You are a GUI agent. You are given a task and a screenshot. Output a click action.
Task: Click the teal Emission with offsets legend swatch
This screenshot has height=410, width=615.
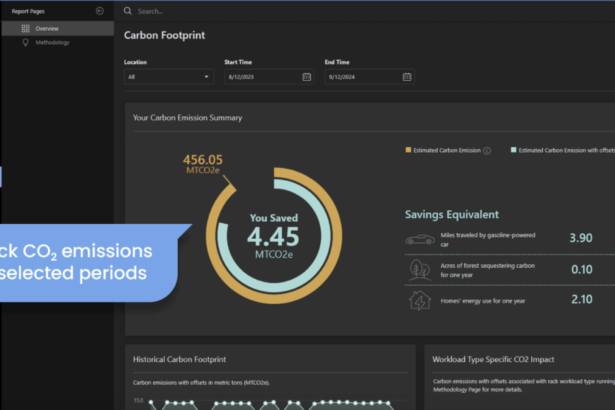tap(513, 150)
